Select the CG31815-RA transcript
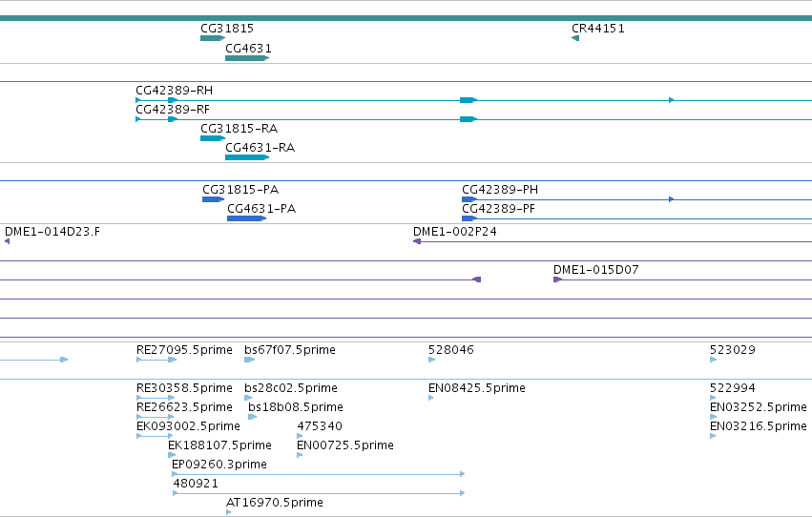The height and width of the screenshot is (517, 812). click(213, 138)
